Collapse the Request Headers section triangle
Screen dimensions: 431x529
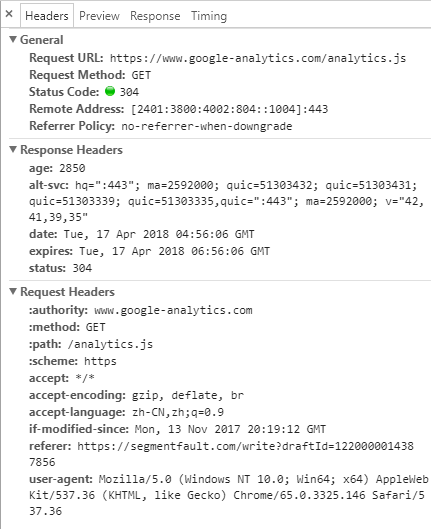(13, 291)
